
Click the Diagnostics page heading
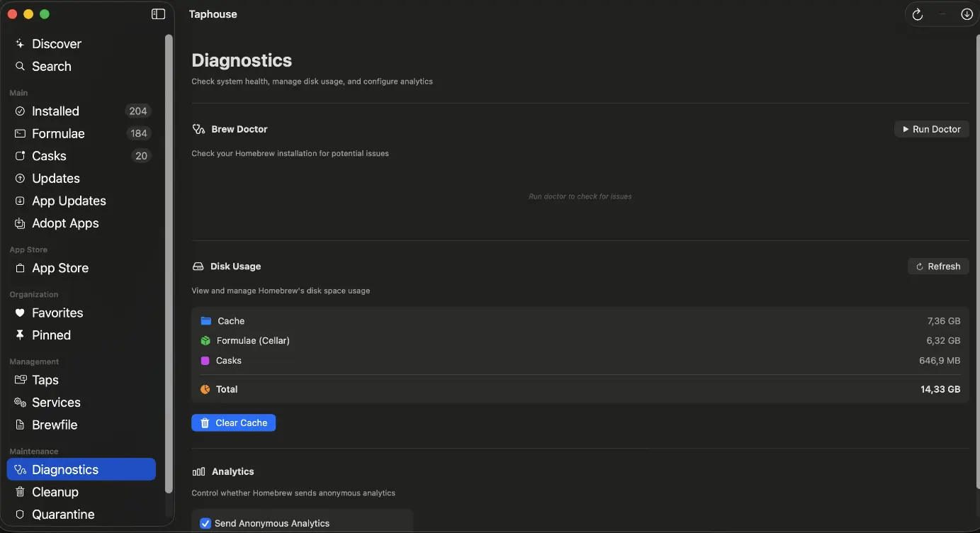[242, 60]
